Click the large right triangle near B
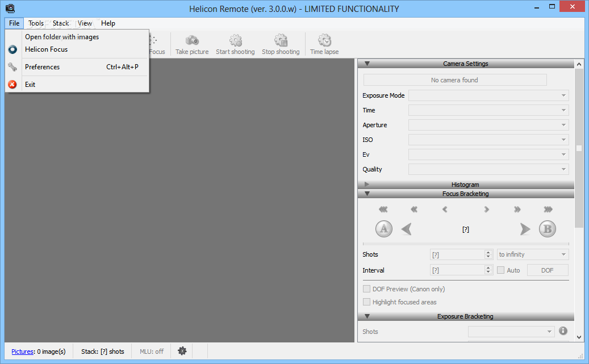 click(525, 229)
